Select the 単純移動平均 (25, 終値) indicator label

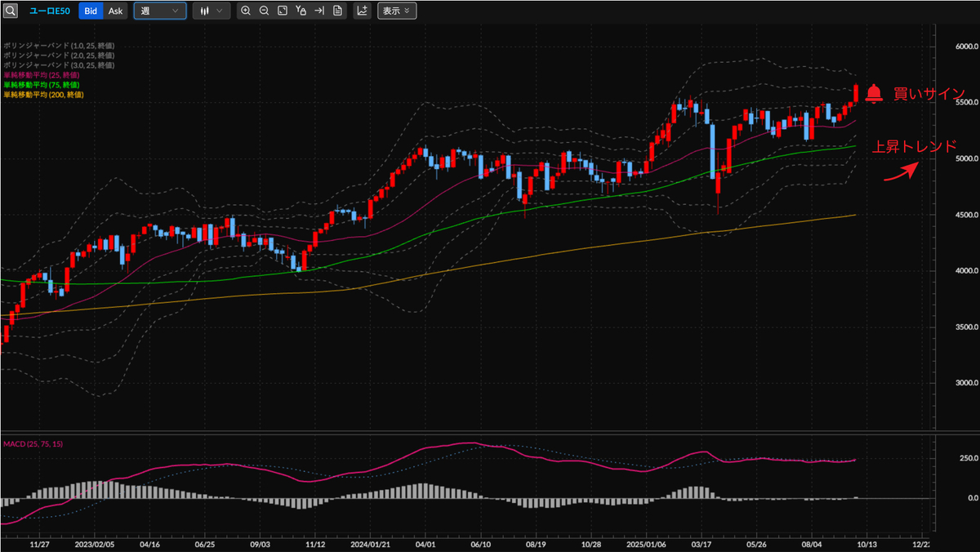[x=41, y=75]
